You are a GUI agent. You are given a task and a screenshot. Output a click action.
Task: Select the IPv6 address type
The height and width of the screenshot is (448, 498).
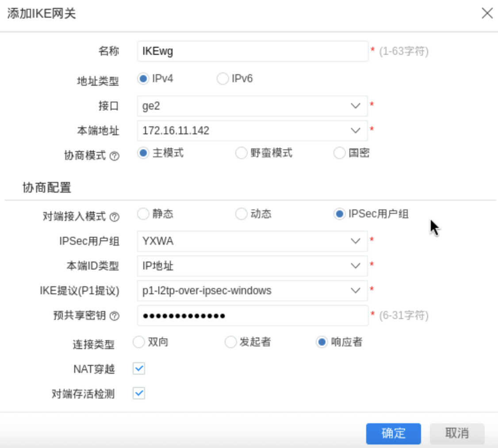pos(222,79)
